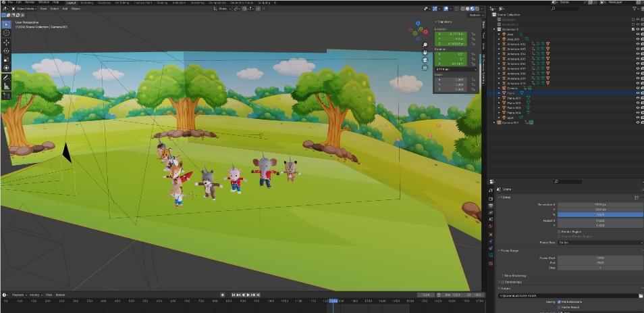Switch to the Shading workspace tab
The width and height of the screenshot is (644, 313).
162,3
